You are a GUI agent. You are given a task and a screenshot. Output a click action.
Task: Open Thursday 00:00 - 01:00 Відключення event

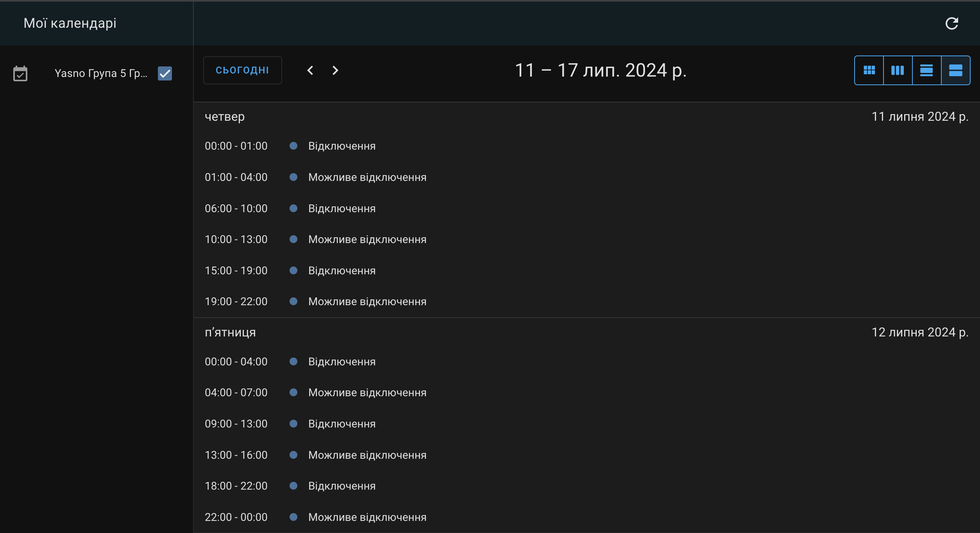pos(587,146)
